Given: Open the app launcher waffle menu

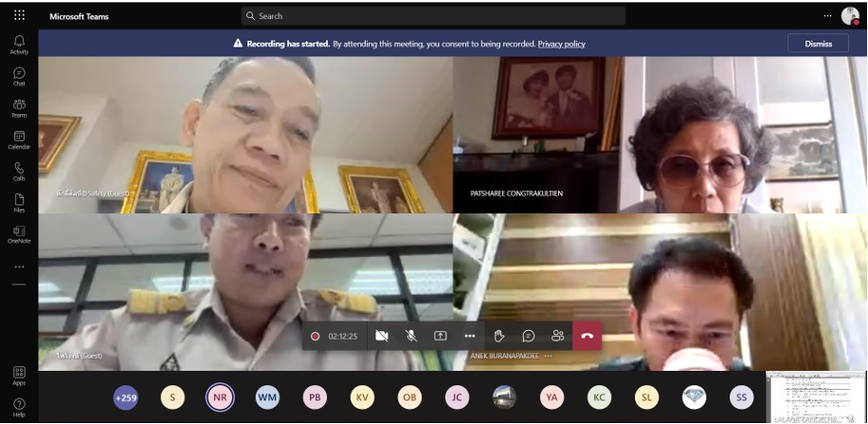Looking at the screenshot, I should [19, 15].
